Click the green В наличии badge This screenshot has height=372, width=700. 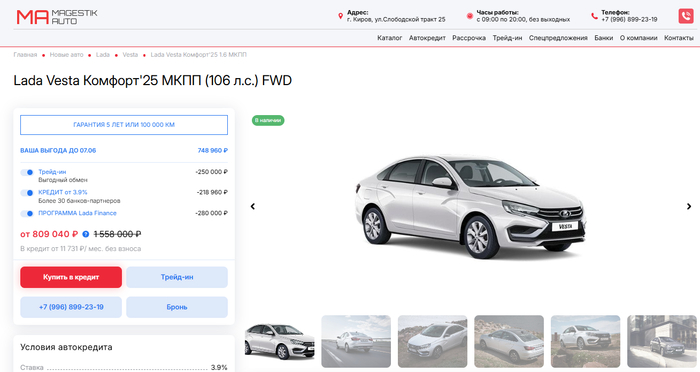tap(268, 121)
